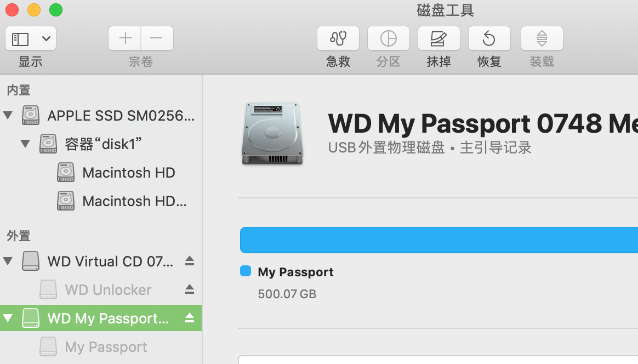Select the first Macintosh HD volume
This screenshot has height=364, width=638.
point(128,173)
